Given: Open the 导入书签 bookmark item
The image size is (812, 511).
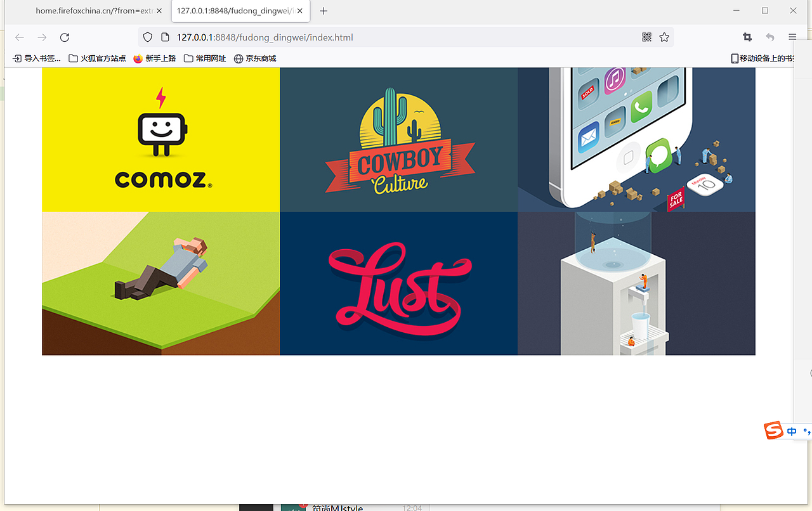Looking at the screenshot, I should (x=37, y=58).
